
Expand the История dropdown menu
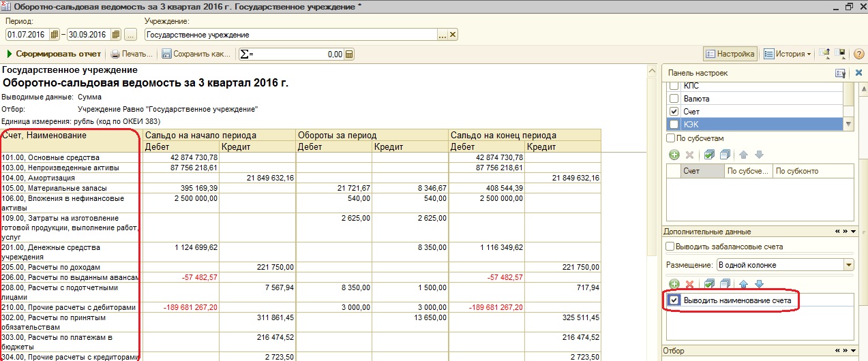coord(788,54)
